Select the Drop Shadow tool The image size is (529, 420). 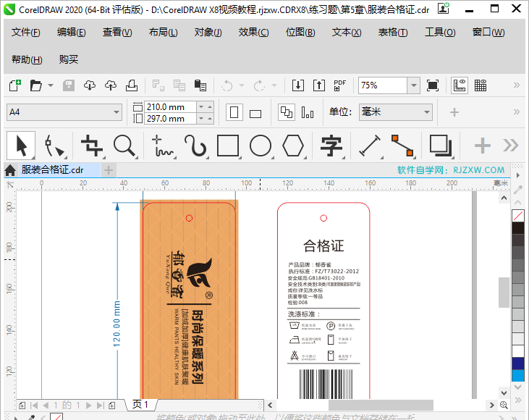click(441, 146)
